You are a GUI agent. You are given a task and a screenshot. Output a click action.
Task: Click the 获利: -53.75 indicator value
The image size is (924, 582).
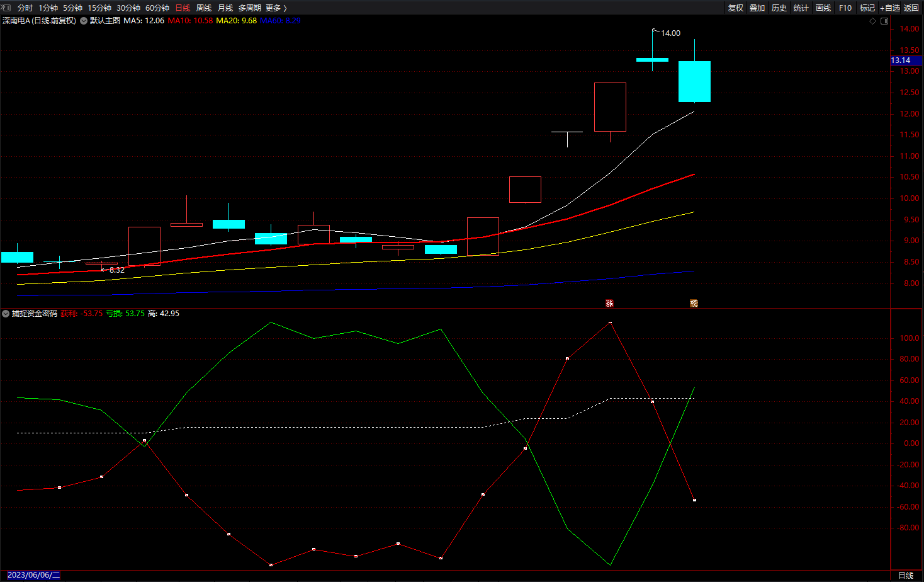tap(82, 314)
